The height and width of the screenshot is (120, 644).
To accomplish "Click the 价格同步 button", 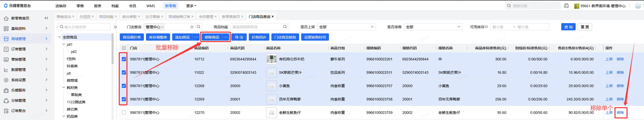I will click(x=259, y=37).
